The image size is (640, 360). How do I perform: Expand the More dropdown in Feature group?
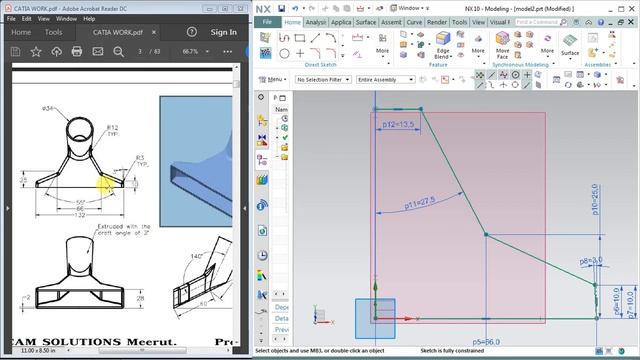tap(478, 52)
